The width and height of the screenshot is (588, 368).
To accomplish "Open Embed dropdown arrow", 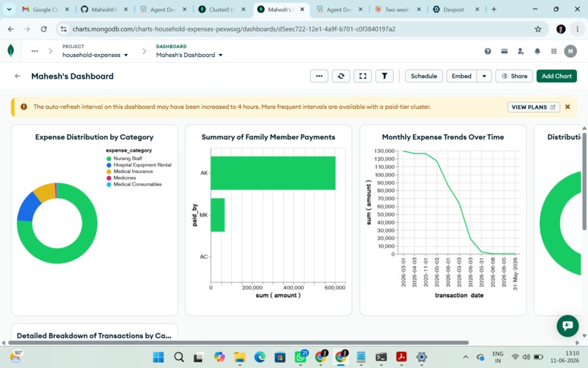I will coord(484,76).
